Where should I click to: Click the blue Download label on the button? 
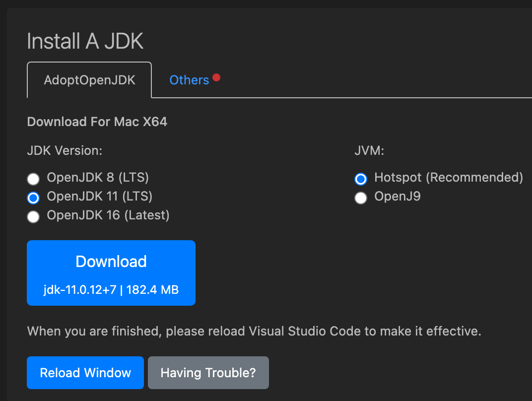111,262
